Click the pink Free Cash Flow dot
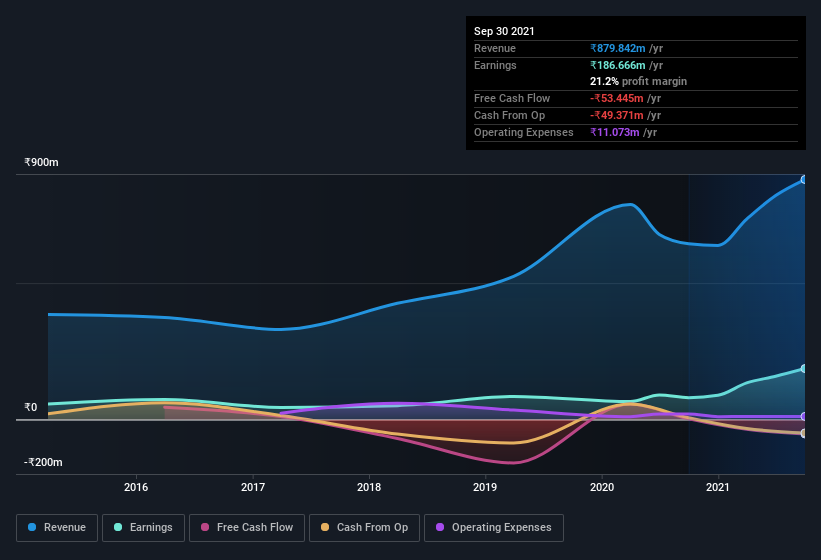This screenshot has width=821, height=560. tap(205, 527)
